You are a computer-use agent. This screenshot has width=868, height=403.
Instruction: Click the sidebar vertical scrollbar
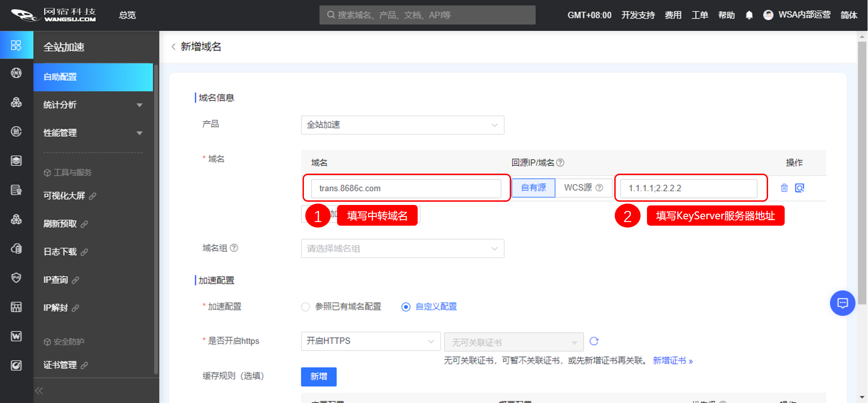(156, 219)
